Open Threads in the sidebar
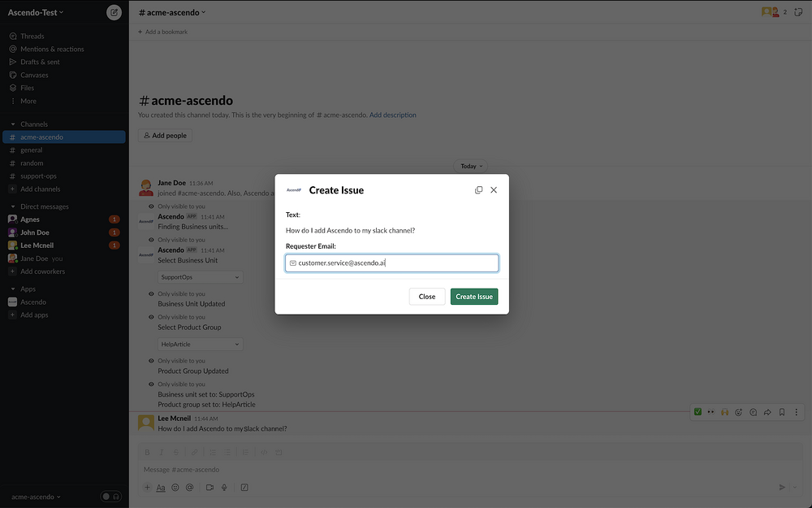The image size is (812, 508). (32, 37)
